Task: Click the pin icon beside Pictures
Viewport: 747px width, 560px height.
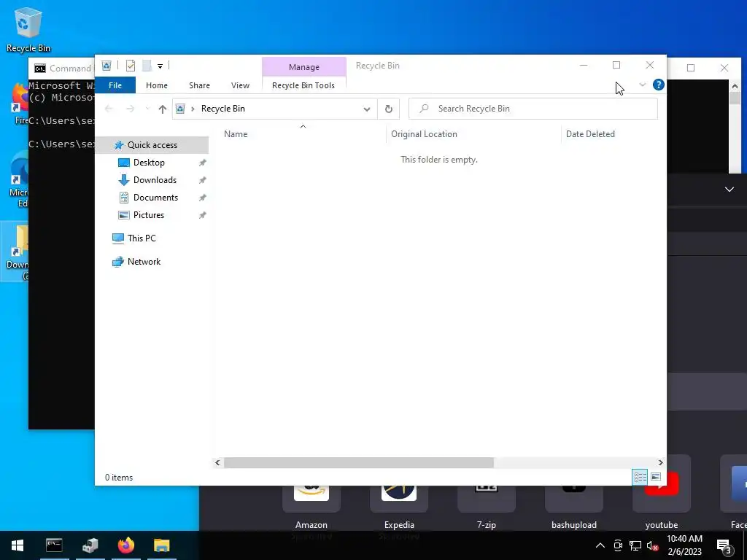Action: (203, 215)
